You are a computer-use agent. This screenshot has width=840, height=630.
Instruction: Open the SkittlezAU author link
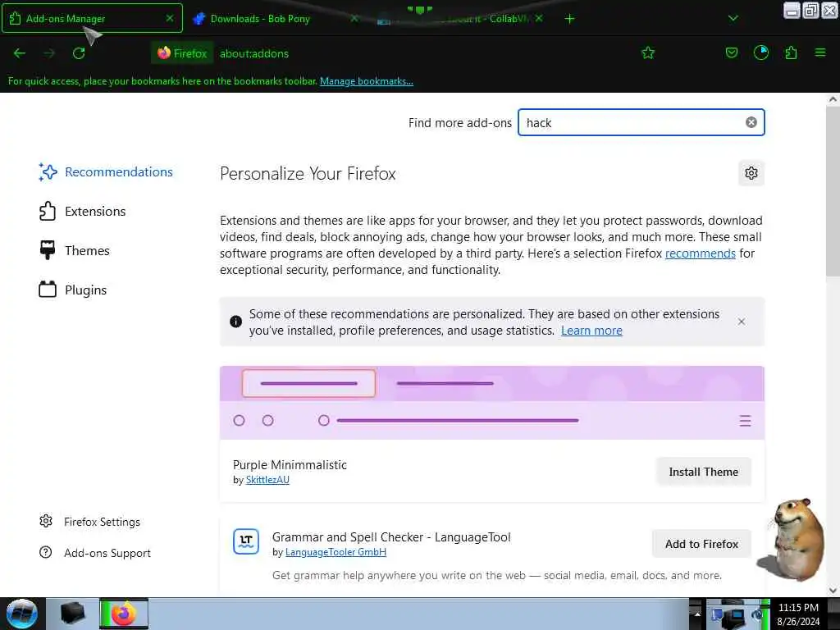pyautogui.click(x=267, y=479)
